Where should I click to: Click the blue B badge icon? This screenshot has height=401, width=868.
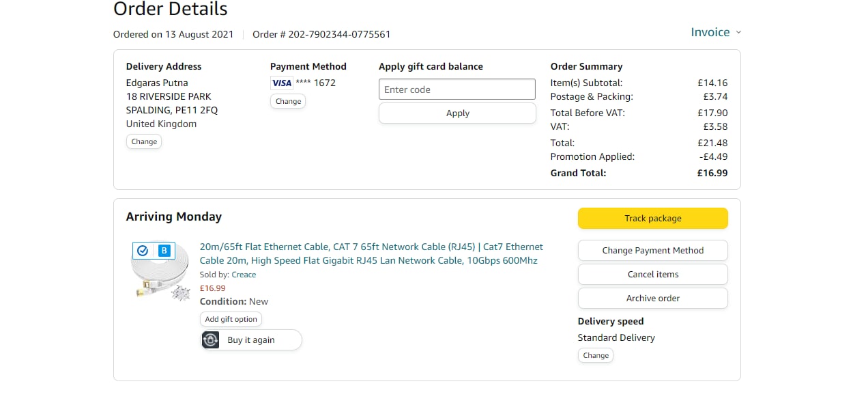click(164, 251)
